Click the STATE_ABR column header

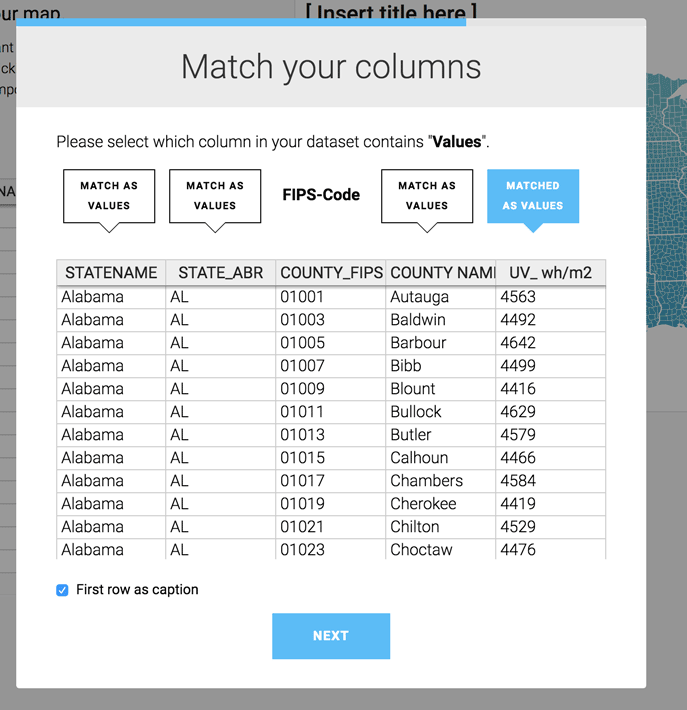(221, 273)
